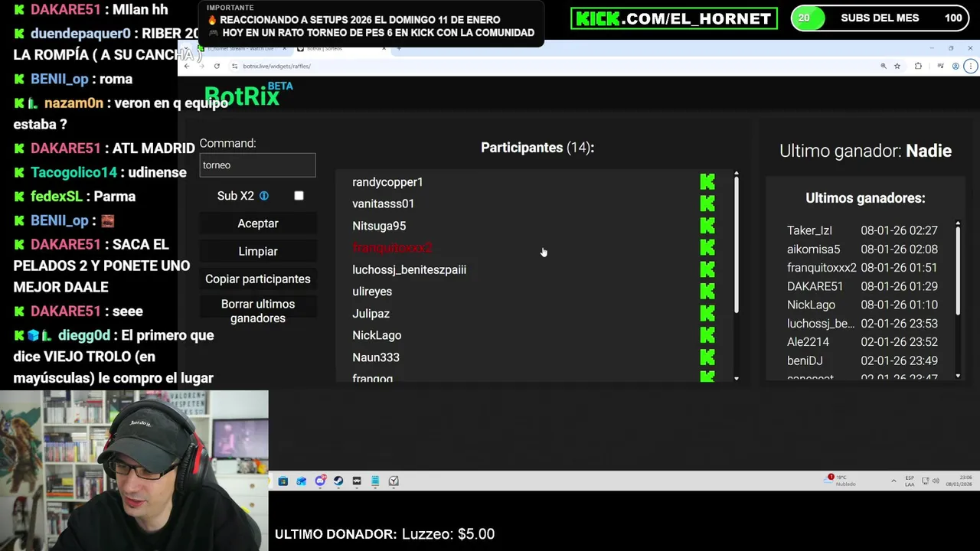Bookmark this page with the star icon

[897, 66]
